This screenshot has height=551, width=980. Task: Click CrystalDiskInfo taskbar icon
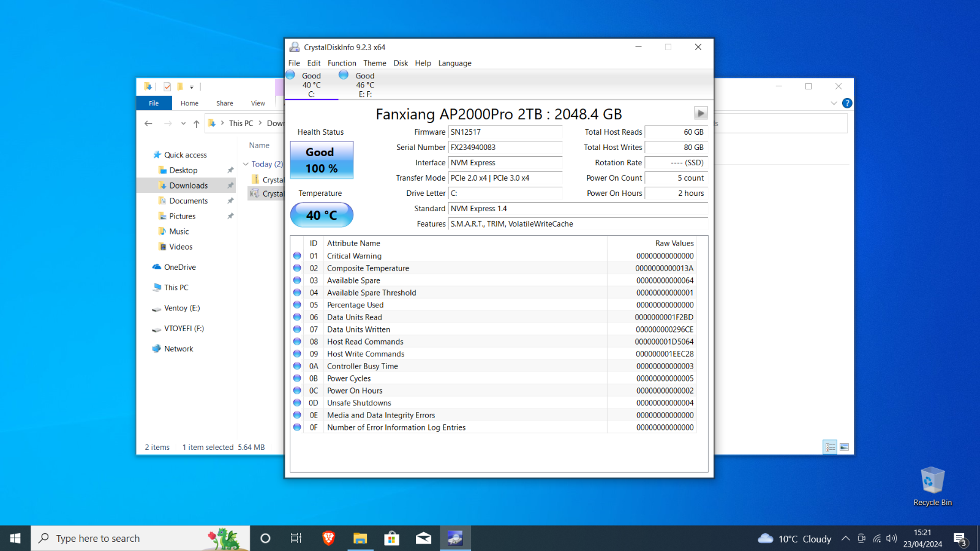455,538
